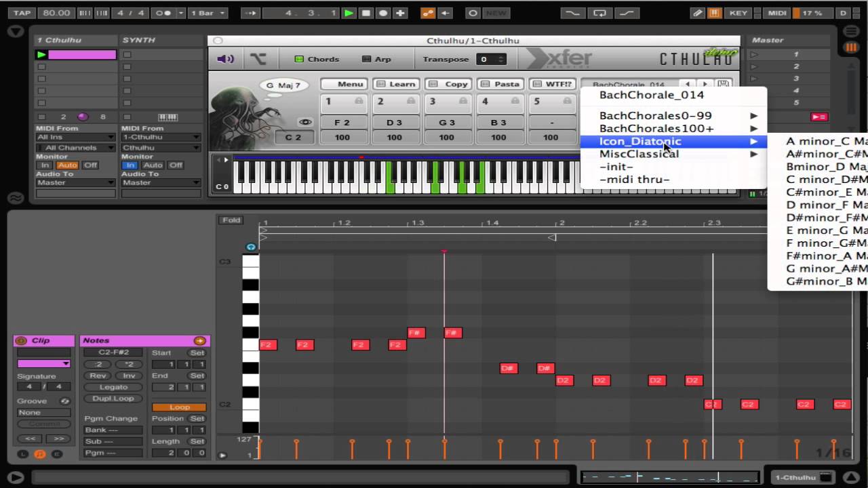Select the first F2 note in piano roll
Image resolution: width=868 pixels, height=488 pixels.
[268, 345]
